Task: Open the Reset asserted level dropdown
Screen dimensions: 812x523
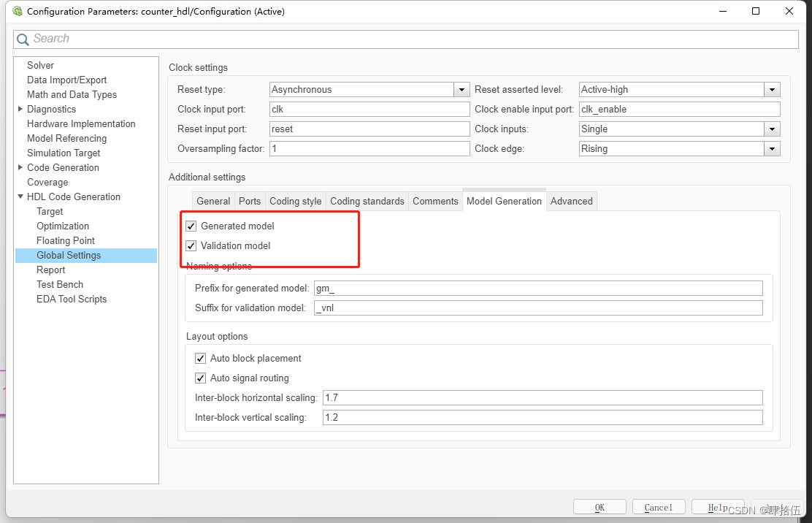Action: pyautogui.click(x=772, y=90)
